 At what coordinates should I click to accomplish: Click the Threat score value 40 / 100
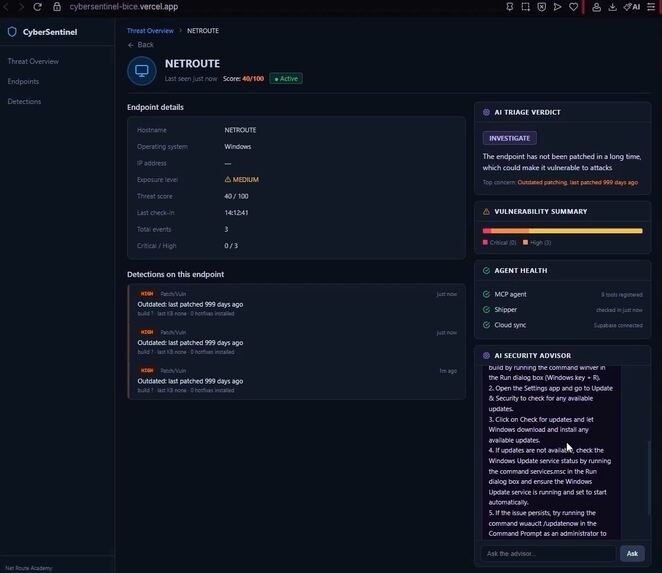(x=236, y=196)
